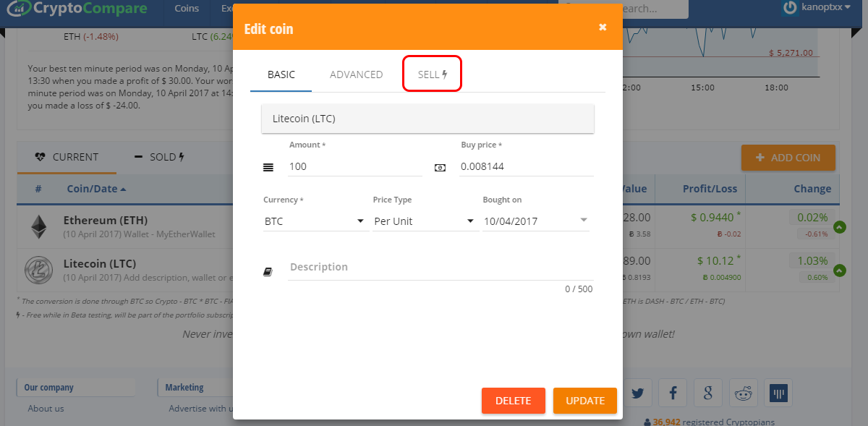
Task: Click the registered Cryptopians count link
Action: (x=707, y=422)
